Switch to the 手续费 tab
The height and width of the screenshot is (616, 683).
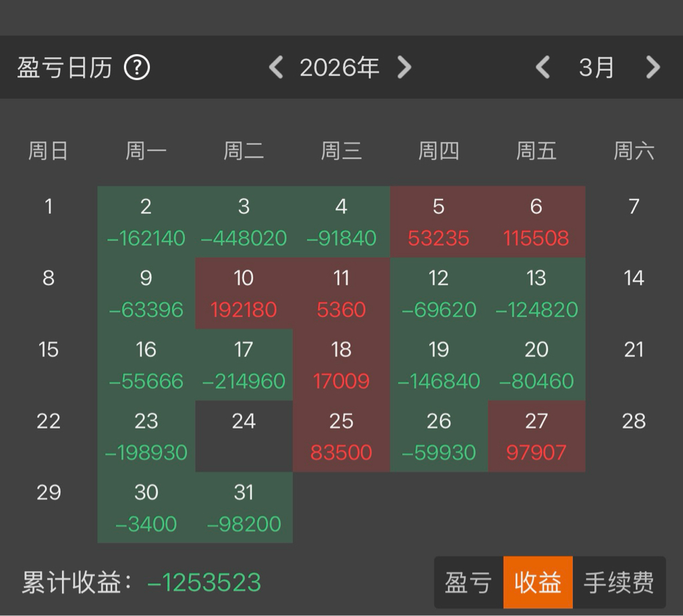(618, 583)
